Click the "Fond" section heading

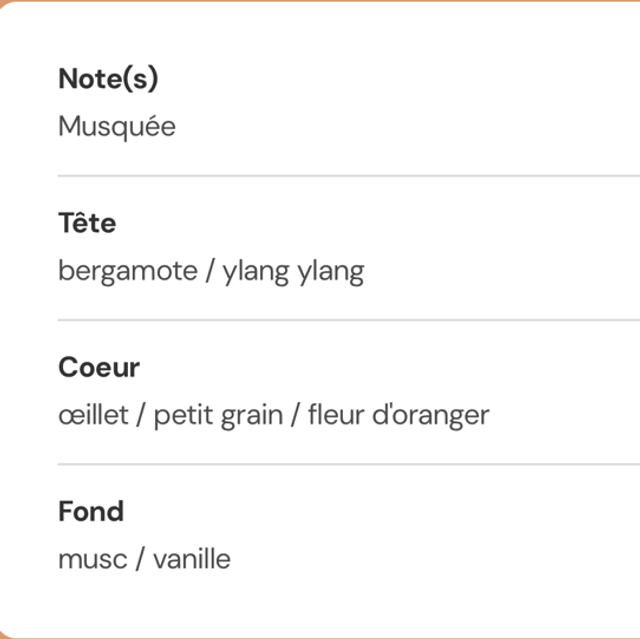click(91, 511)
